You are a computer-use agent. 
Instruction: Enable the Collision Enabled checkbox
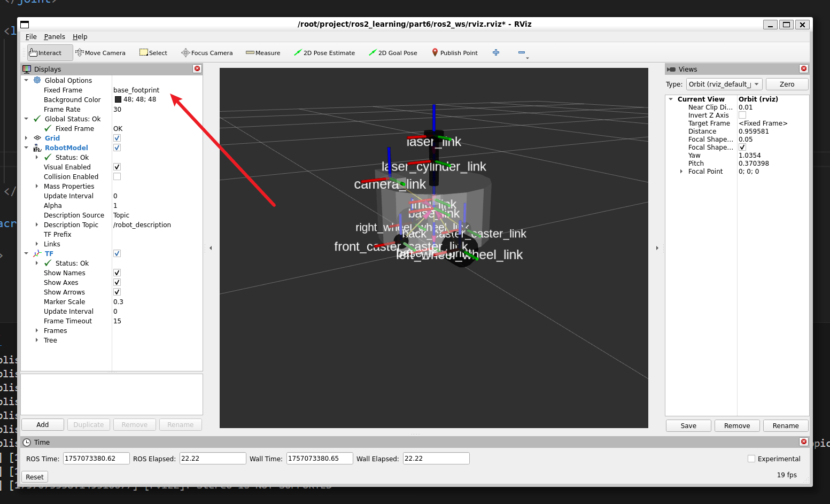117,176
